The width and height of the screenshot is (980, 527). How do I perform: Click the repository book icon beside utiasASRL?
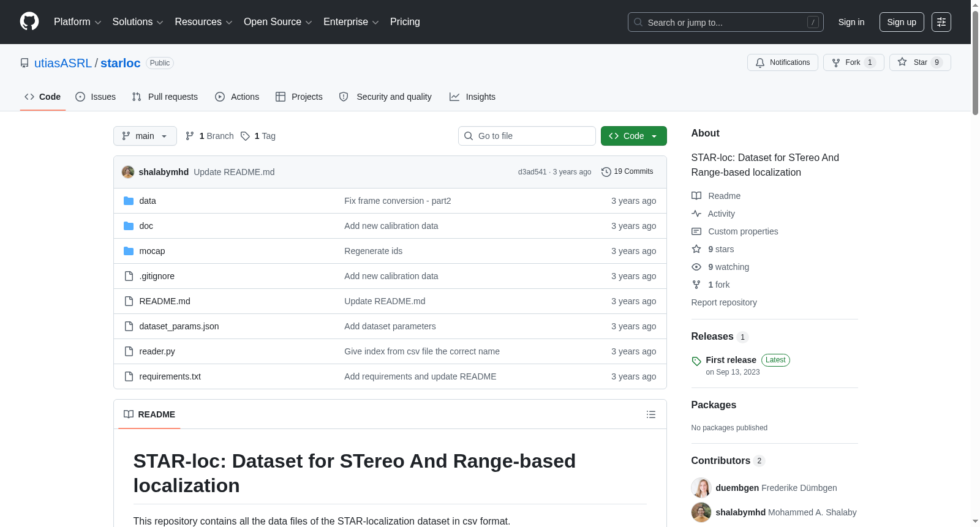(x=24, y=63)
